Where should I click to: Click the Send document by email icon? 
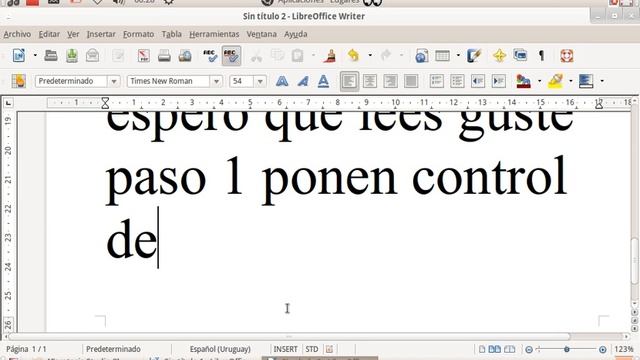93,56
